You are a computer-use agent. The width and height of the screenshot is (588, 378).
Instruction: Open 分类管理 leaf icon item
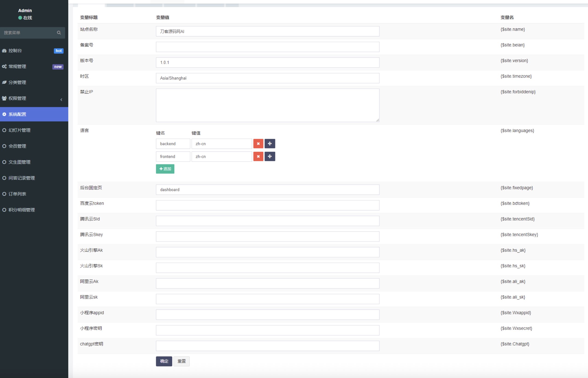click(17, 83)
